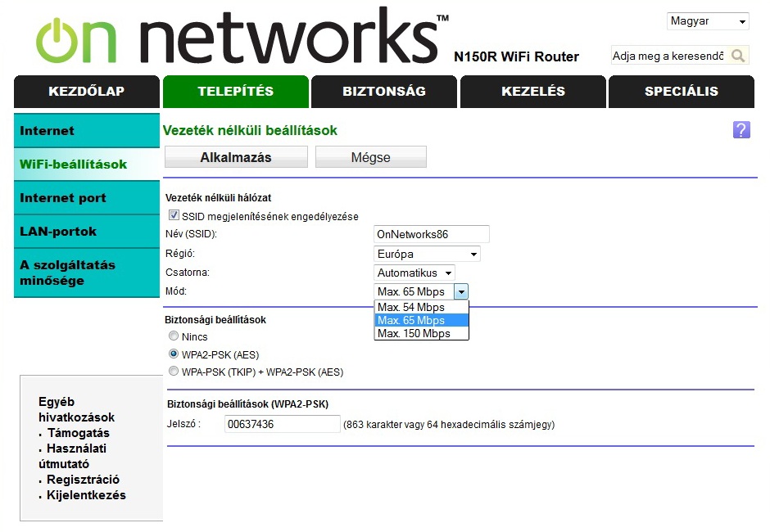Click the Egyéb hivatkozások heading
770x532 pixels.
(76, 409)
